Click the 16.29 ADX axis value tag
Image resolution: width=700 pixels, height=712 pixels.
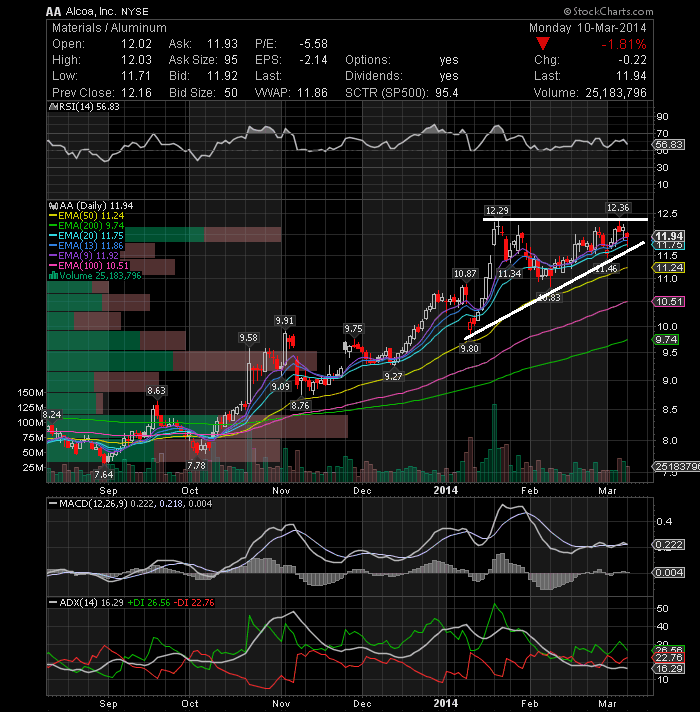(669, 668)
